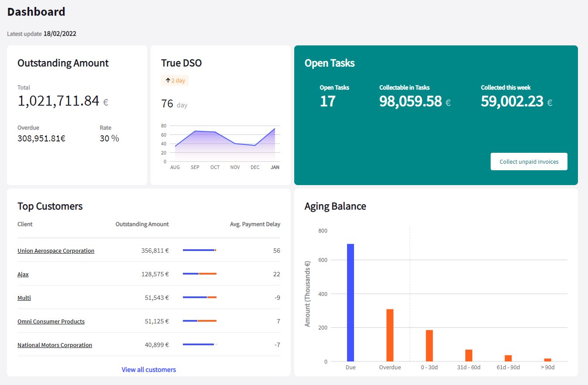This screenshot has height=385, width=588.
Task: Click Ajax's payment delay progress bar
Action: click(x=200, y=274)
